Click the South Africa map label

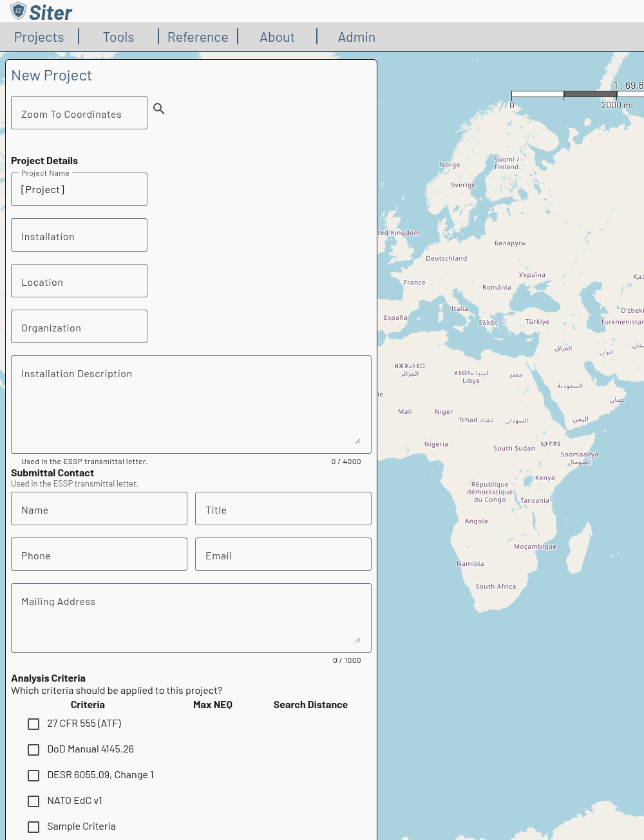[496, 586]
